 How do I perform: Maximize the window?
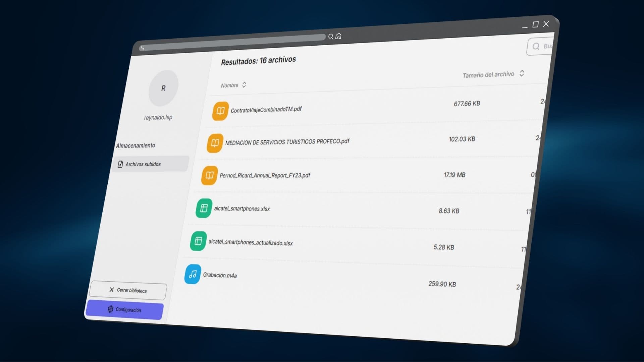pos(536,24)
